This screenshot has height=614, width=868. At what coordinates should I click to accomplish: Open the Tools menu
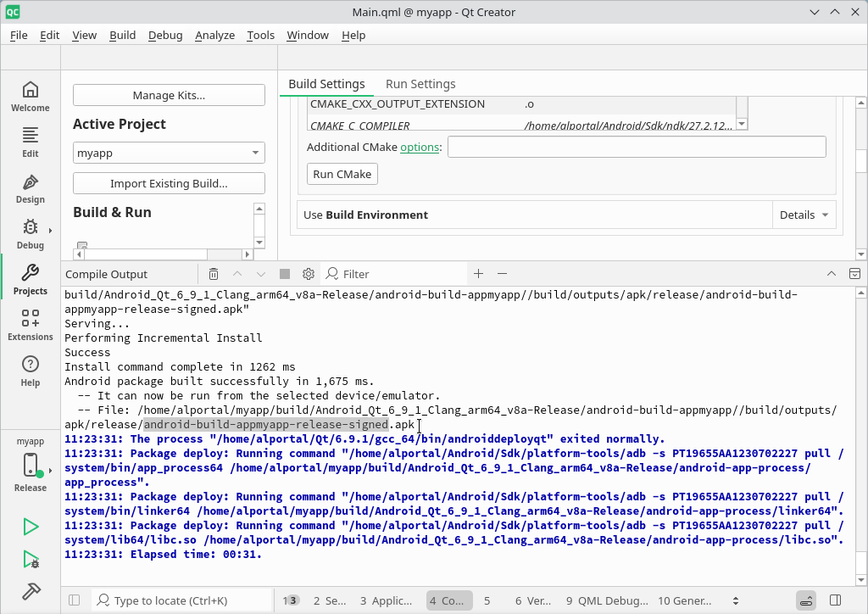pos(260,35)
